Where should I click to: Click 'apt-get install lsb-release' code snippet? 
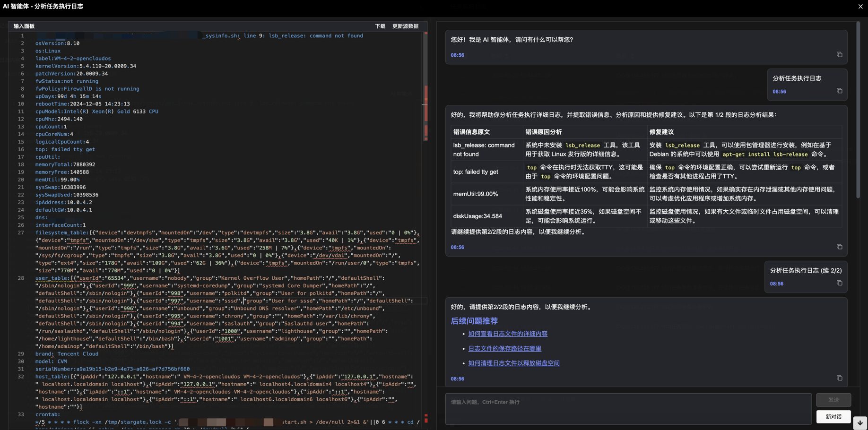[764, 155]
